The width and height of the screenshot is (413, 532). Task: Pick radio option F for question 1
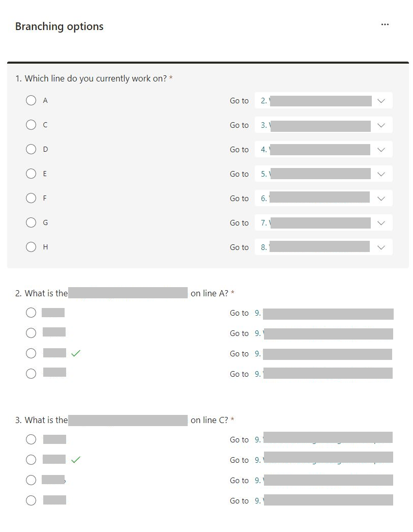31,198
